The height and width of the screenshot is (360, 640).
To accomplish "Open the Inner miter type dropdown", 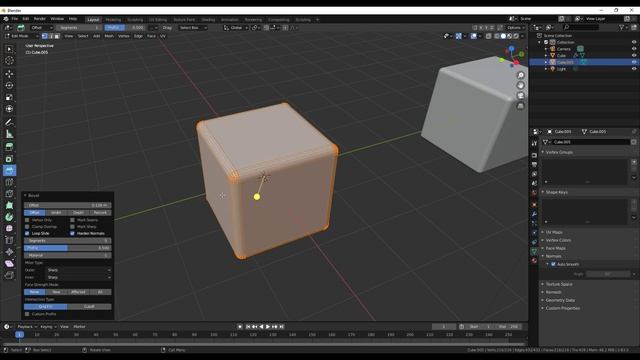I will pos(78,278).
